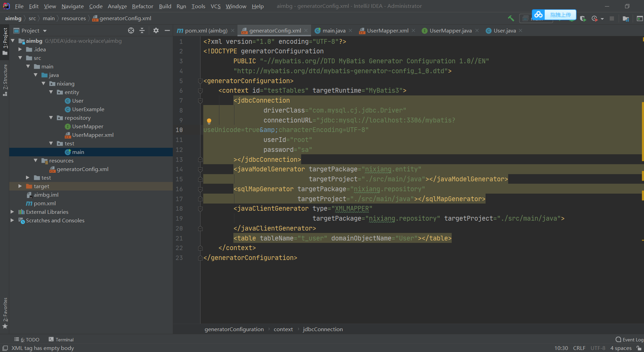Image resolution: width=644 pixels, height=352 pixels.
Task: Expand the .idea folder
Action: 20,49
